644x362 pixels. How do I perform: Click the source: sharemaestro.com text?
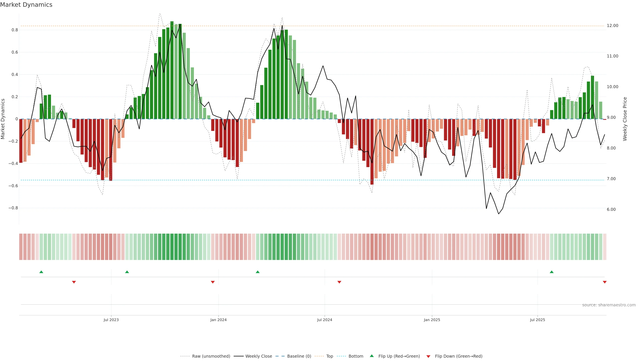[609, 305]
